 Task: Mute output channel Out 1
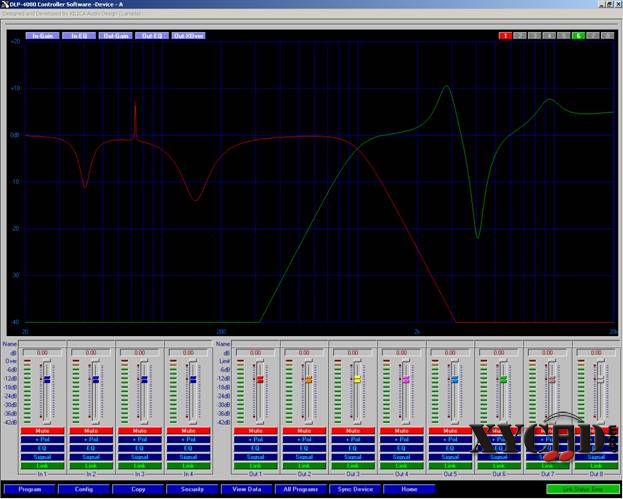[255, 431]
